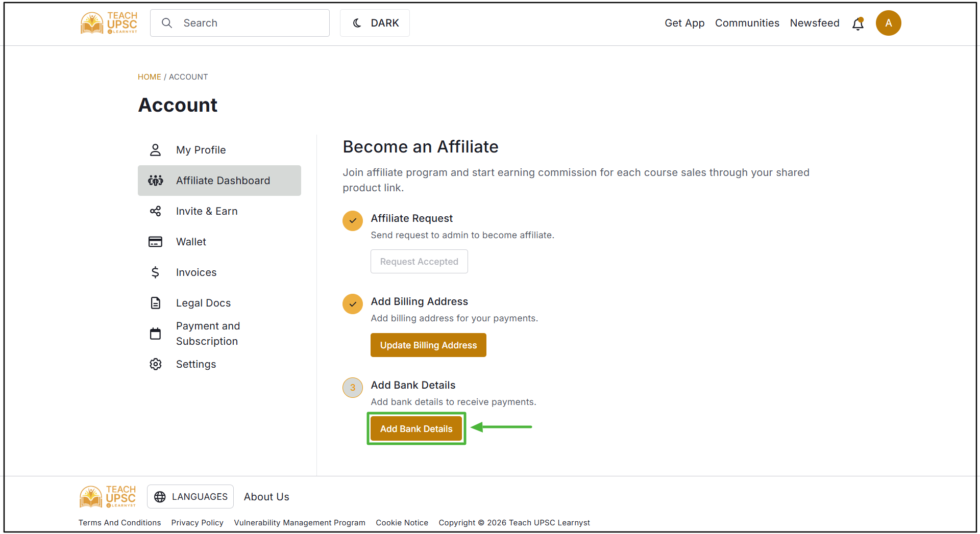Click Add Bank Details button

coord(416,429)
